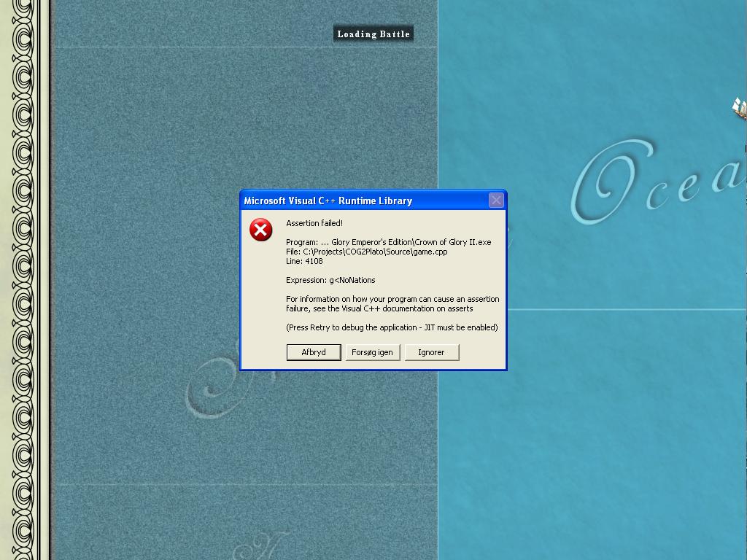The image size is (747, 560).
Task: Close the Runtime Library dialog
Action: pyautogui.click(x=496, y=201)
